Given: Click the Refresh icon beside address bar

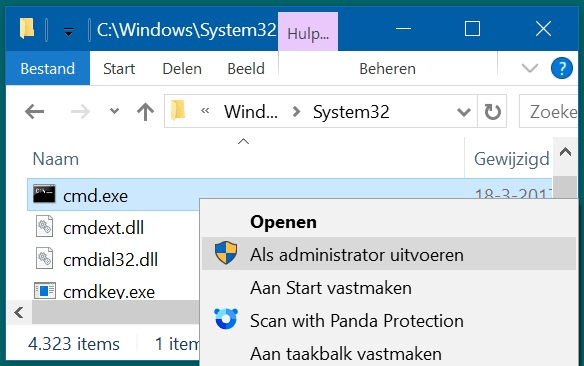Looking at the screenshot, I should [x=492, y=111].
